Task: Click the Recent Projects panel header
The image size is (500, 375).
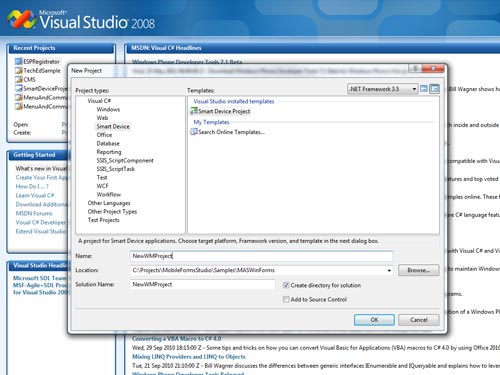Action: click(x=61, y=48)
